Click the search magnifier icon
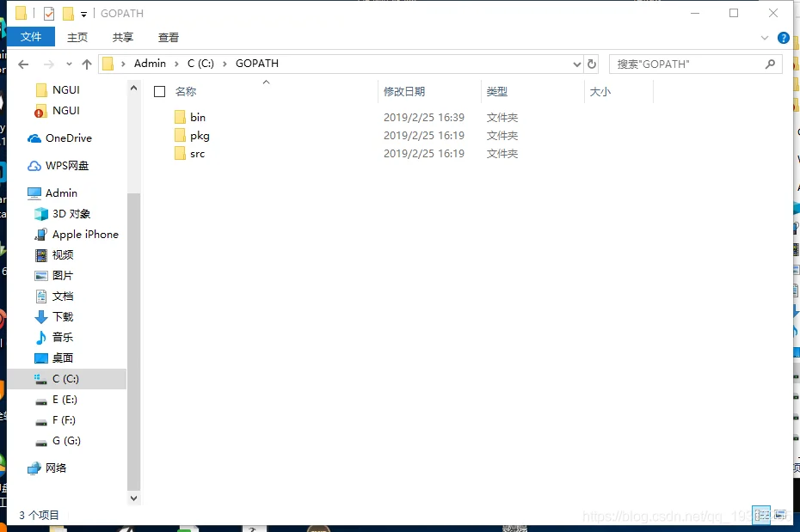 pyautogui.click(x=771, y=64)
